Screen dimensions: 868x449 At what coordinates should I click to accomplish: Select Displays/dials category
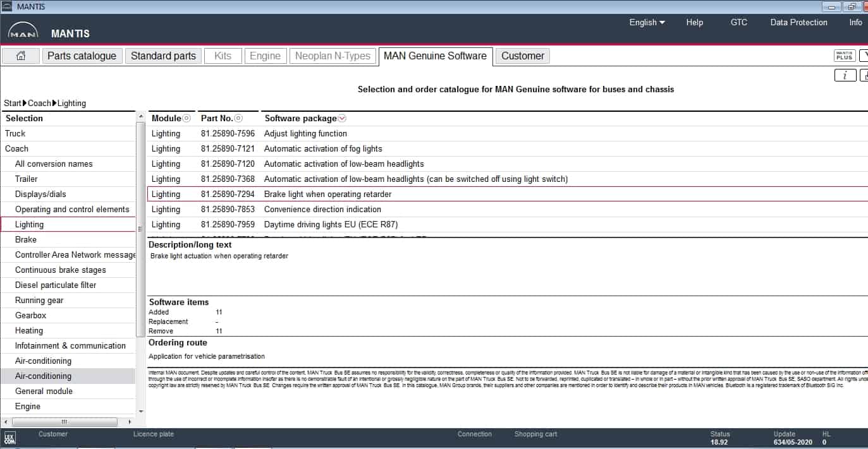click(68, 194)
